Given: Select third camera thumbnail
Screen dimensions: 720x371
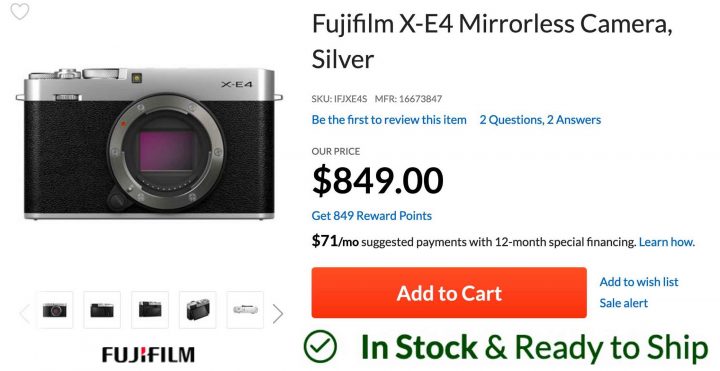Looking at the screenshot, I should pos(150,310).
